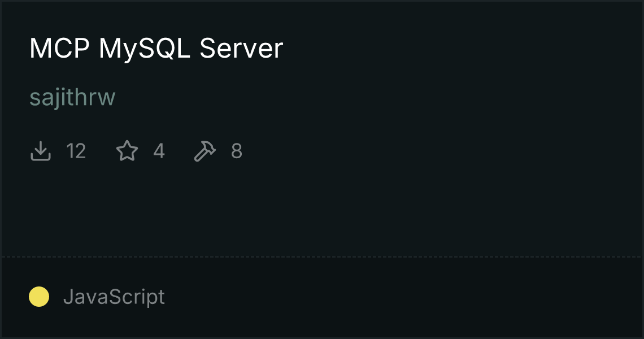Click the MCP prefix in the card title
644x339 pixels.
click(59, 49)
